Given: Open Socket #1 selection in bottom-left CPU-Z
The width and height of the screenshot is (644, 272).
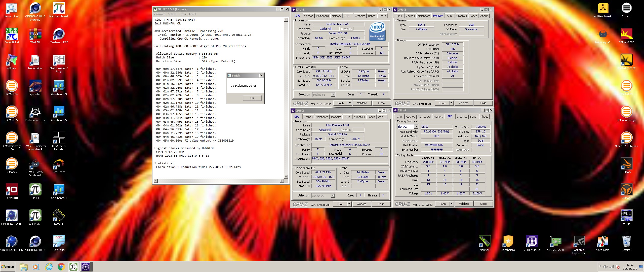Looking at the screenshot, I should (323, 196).
